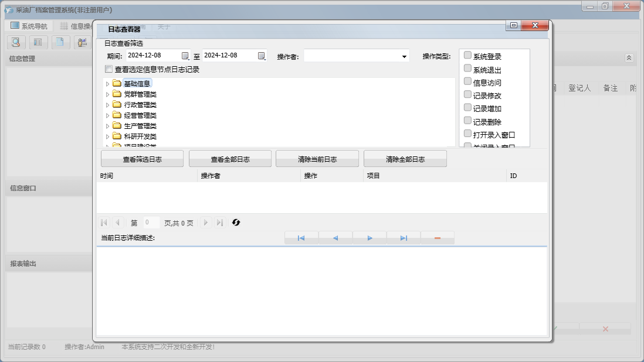Click the 操作 column header

332,176
